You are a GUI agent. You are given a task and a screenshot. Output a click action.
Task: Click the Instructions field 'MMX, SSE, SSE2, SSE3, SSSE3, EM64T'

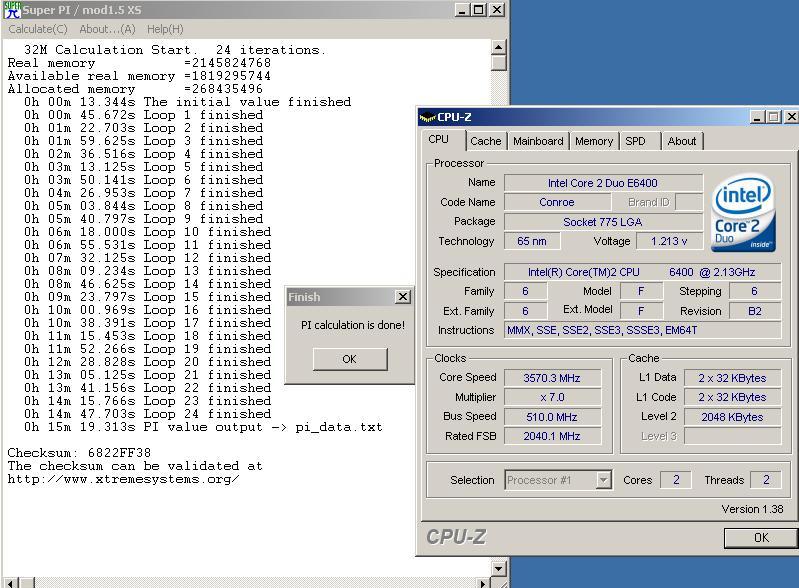click(642, 330)
